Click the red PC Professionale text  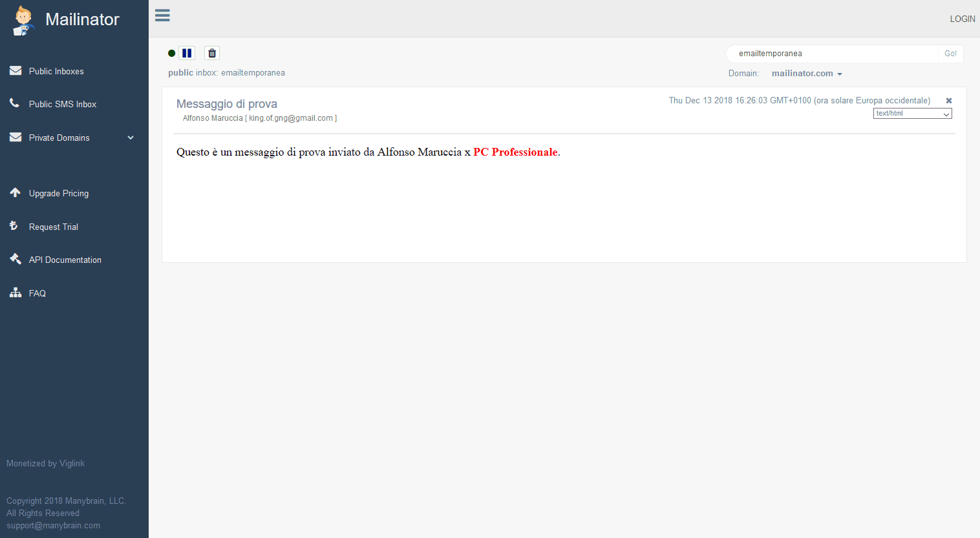coord(515,152)
